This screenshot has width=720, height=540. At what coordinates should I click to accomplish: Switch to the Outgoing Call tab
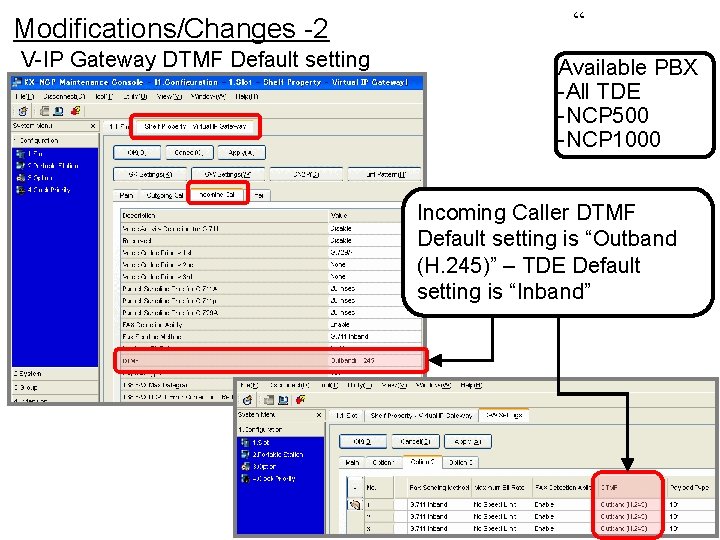[x=164, y=195]
